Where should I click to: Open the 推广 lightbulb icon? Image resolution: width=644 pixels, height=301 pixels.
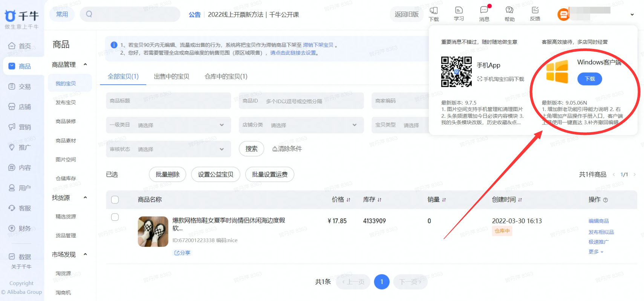tap(12, 147)
